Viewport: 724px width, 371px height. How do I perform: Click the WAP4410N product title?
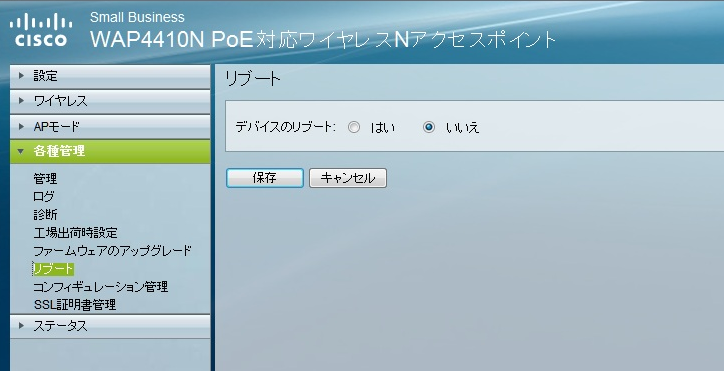coord(323,40)
